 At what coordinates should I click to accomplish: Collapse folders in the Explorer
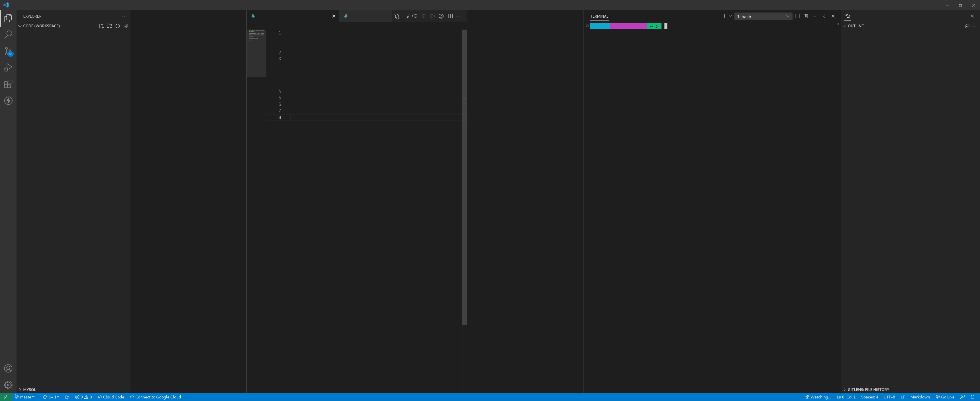(126, 26)
